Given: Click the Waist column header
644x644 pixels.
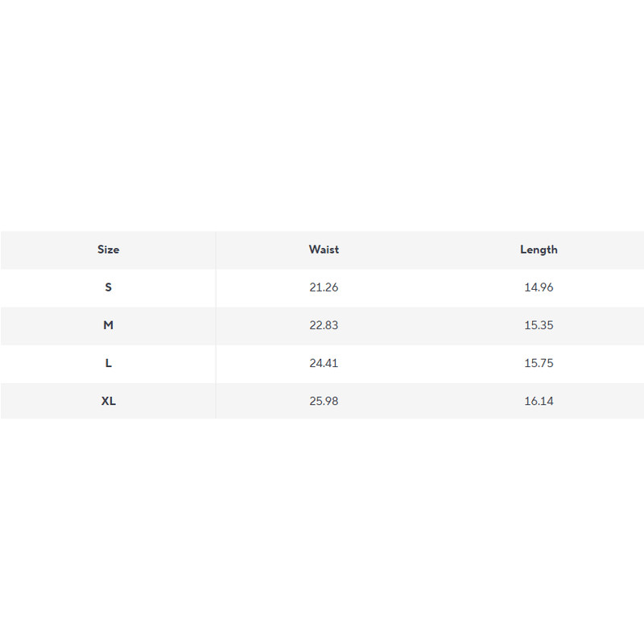Looking at the screenshot, I should point(324,250).
